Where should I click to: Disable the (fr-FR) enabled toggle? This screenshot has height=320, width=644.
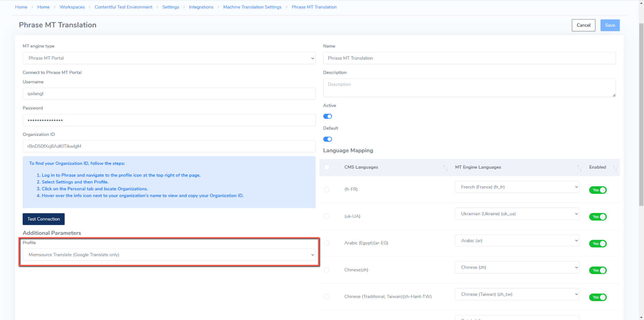(598, 190)
